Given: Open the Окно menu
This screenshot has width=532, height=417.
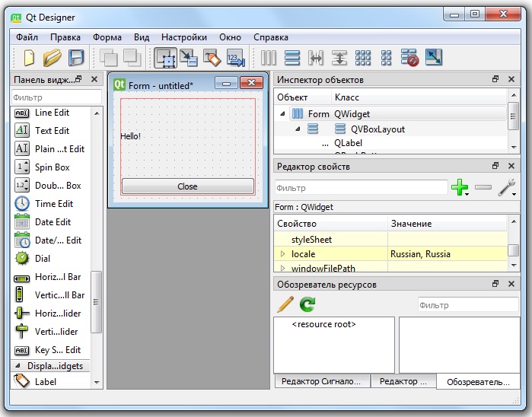Looking at the screenshot, I should point(230,37).
